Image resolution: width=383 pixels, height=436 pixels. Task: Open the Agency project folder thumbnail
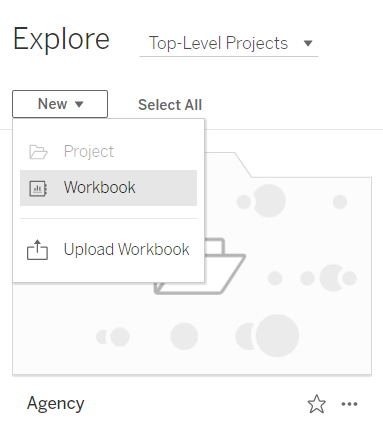(192, 263)
